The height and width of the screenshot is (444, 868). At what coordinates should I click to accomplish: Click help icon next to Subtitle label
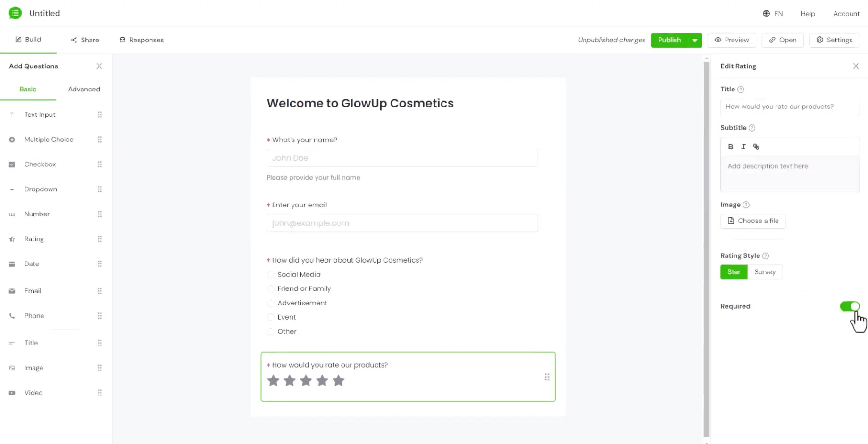(752, 128)
